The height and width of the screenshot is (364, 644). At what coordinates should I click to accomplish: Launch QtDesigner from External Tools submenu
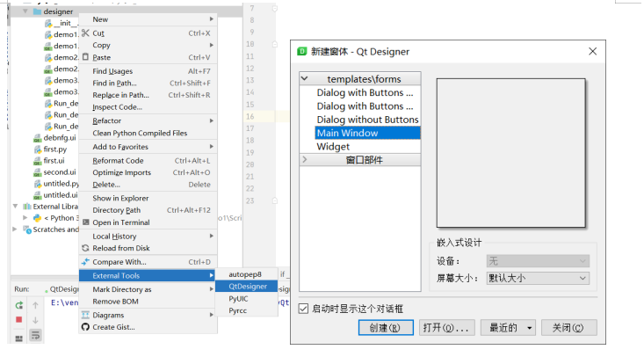(x=247, y=287)
